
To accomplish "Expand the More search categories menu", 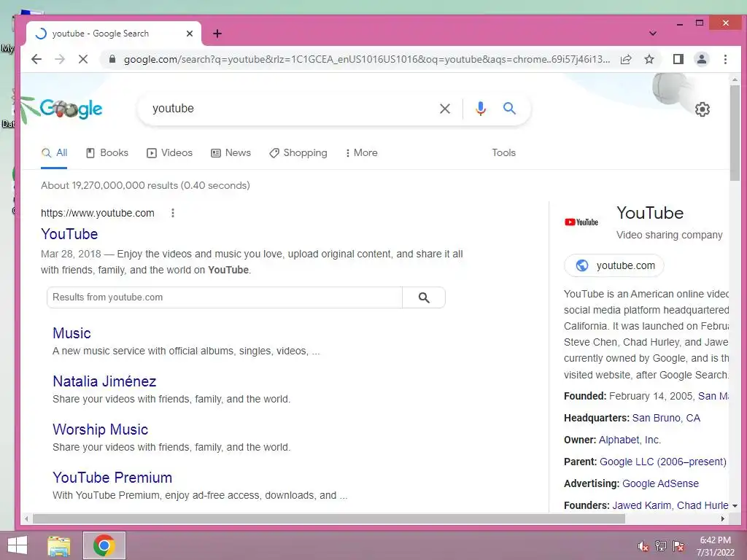I will pyautogui.click(x=362, y=153).
